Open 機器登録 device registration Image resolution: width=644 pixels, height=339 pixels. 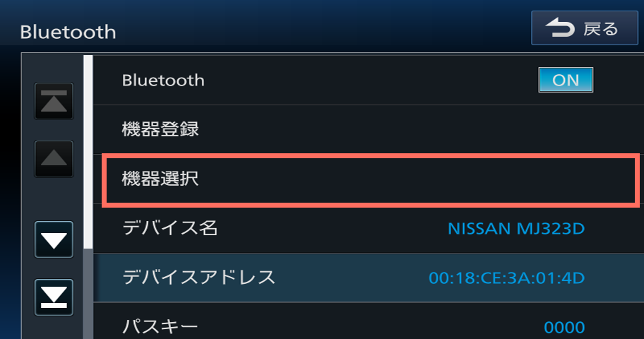click(x=160, y=129)
